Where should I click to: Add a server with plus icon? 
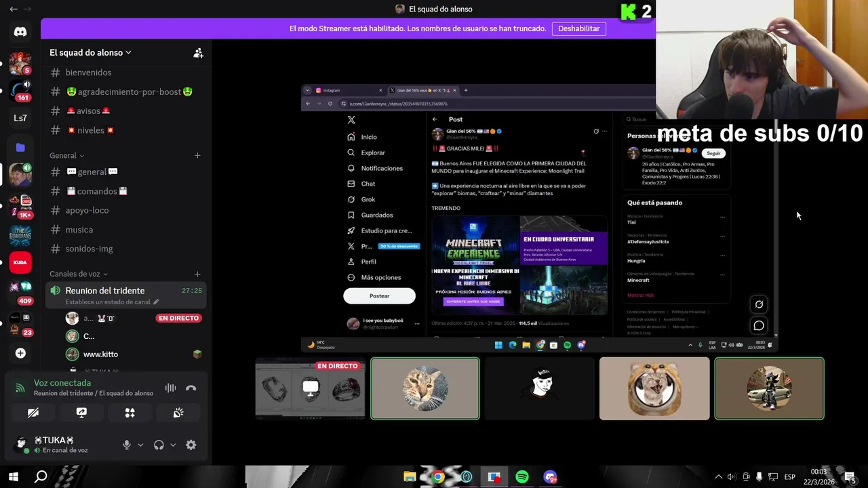pos(20,353)
